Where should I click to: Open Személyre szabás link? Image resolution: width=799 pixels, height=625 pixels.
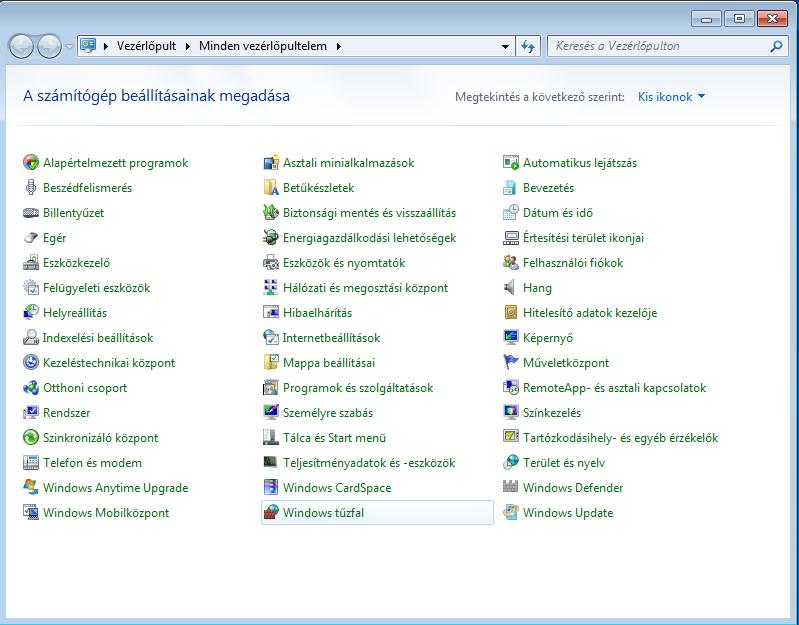(328, 413)
